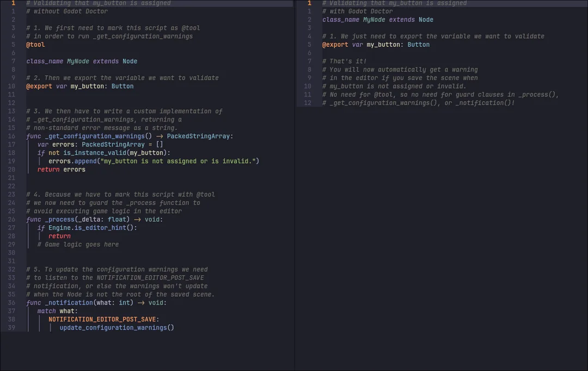Click '# 3. We then have to write' comment
The height and width of the screenshot is (371, 588).
coord(124,111)
